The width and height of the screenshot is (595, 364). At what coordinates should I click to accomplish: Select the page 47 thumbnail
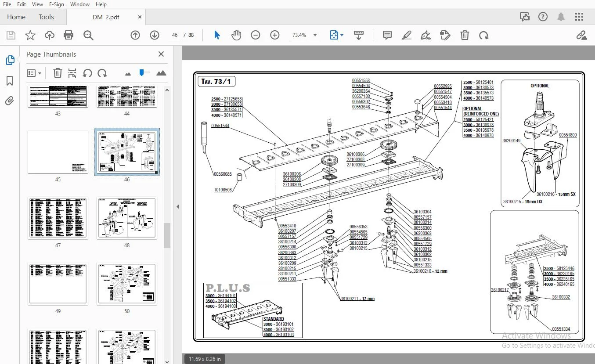tap(58, 218)
